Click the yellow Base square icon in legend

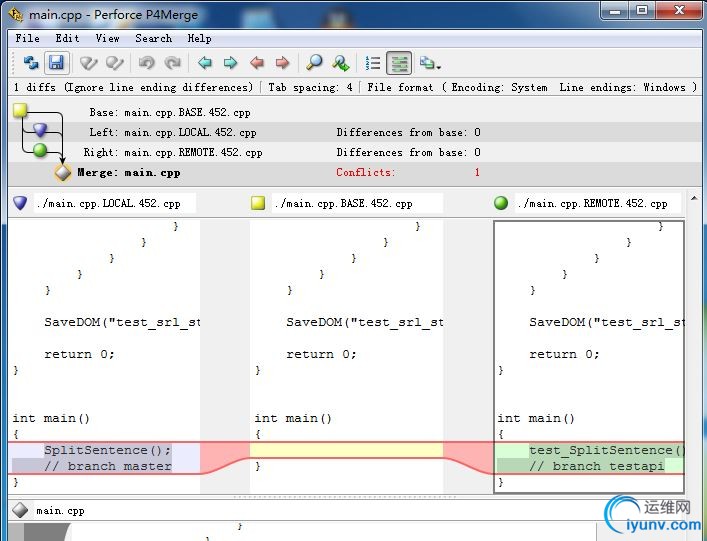point(20,110)
